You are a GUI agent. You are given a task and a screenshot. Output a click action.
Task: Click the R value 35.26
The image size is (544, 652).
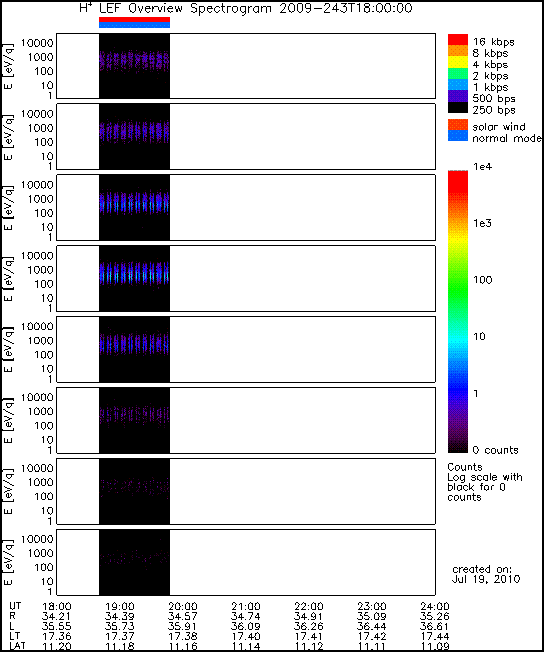pos(435,616)
